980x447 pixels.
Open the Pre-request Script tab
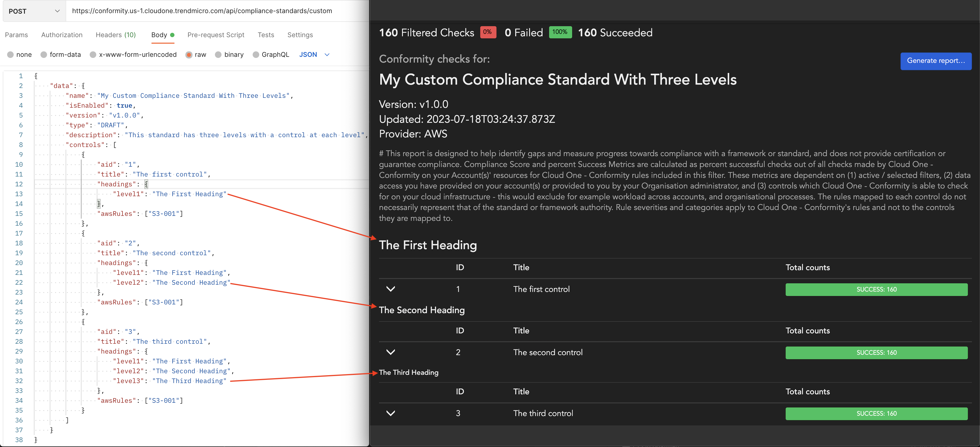[216, 35]
